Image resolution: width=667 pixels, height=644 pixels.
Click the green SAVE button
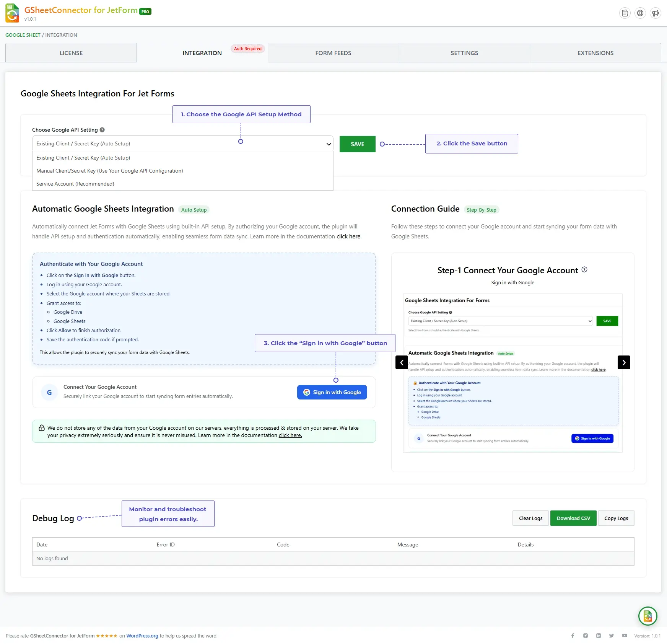pyautogui.click(x=358, y=144)
